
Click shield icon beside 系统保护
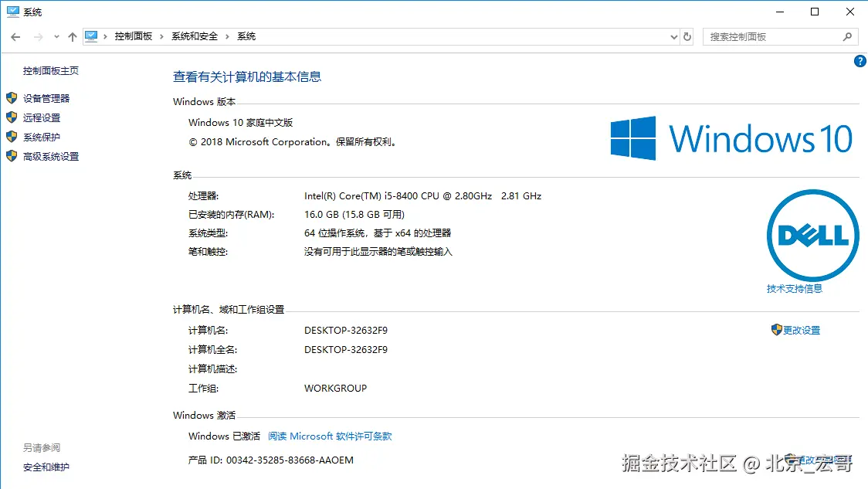pos(12,137)
